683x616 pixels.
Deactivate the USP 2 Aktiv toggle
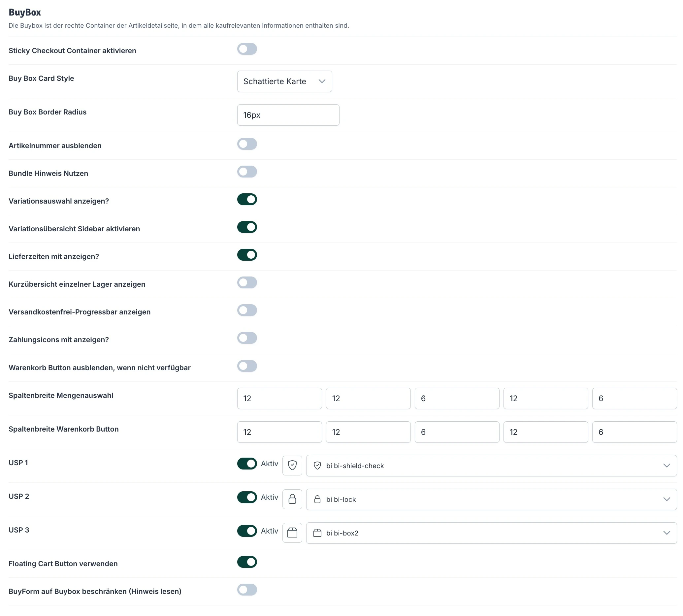pos(247,497)
